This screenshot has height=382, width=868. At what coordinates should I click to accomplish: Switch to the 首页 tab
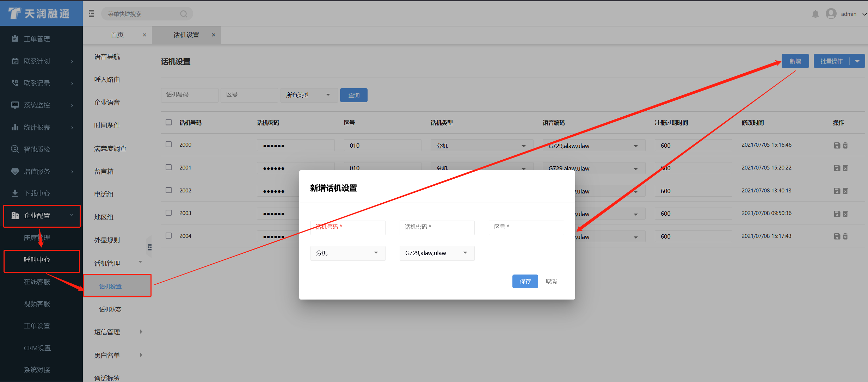(117, 35)
